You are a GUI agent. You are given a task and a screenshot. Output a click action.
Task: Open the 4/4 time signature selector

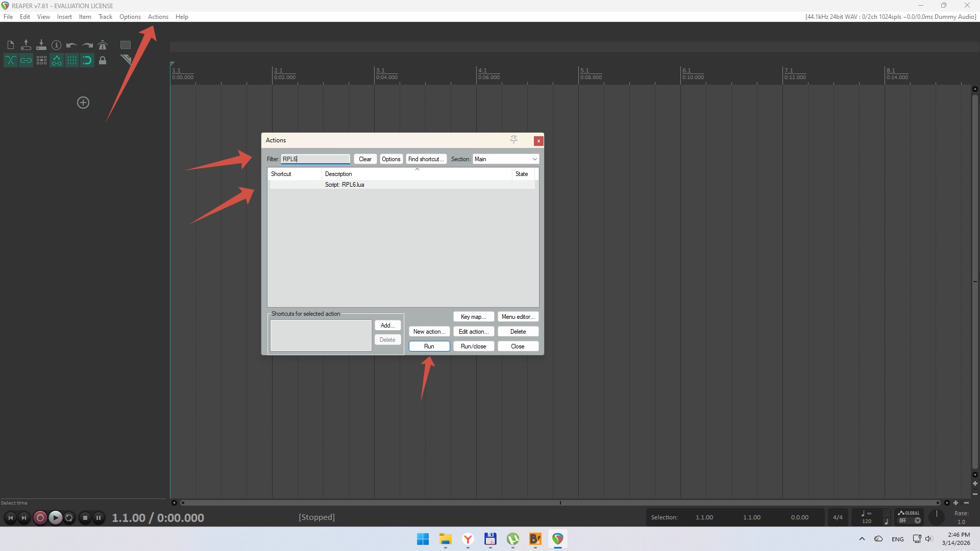838,517
